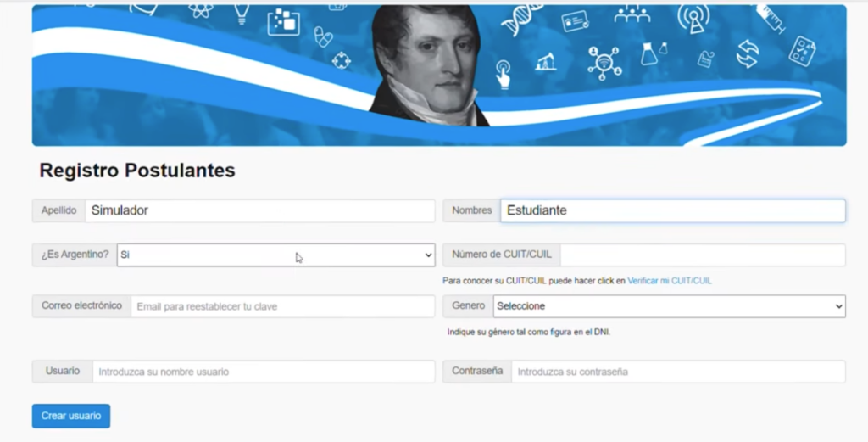The image size is (868, 442).
Task: Click the circular arrows sync icon in banner
Action: [x=748, y=53]
